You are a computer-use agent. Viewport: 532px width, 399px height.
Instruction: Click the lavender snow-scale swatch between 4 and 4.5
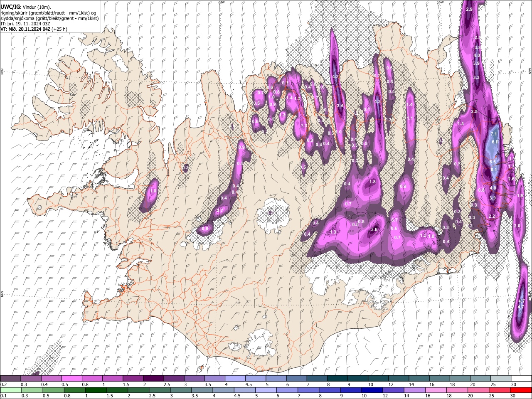(234, 379)
